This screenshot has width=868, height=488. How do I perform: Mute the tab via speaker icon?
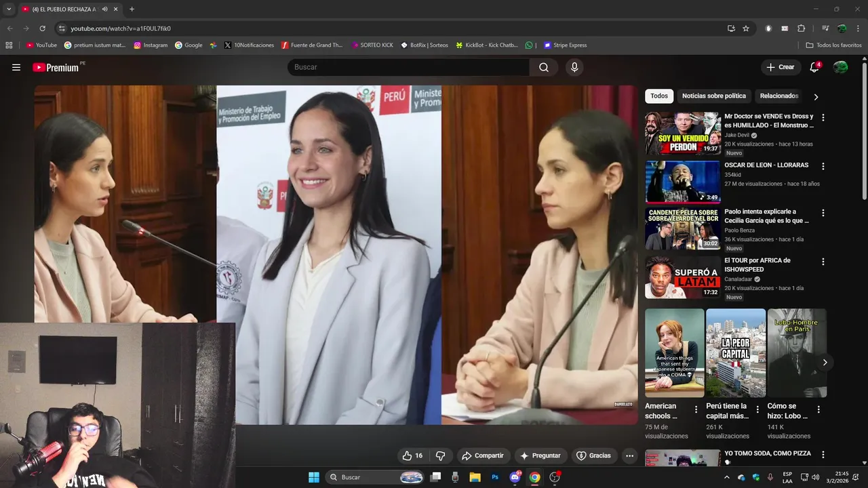point(104,9)
